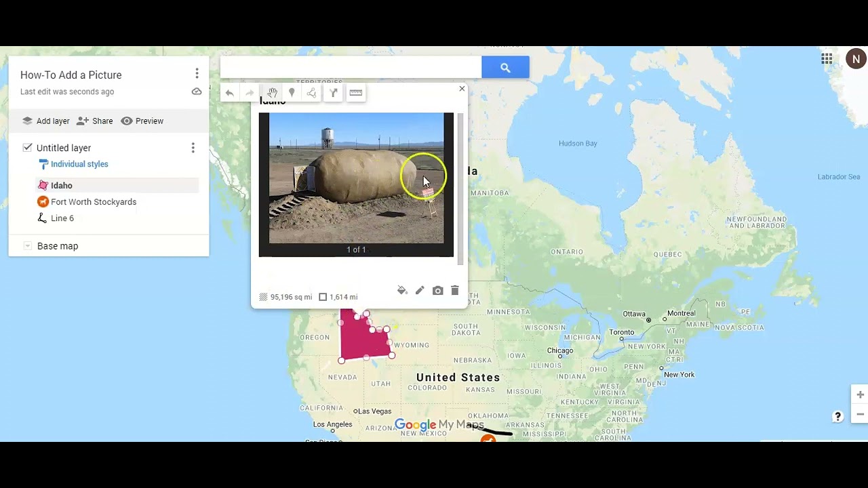The height and width of the screenshot is (488, 868).
Task: Delete feature with the trash icon
Action: tap(455, 290)
